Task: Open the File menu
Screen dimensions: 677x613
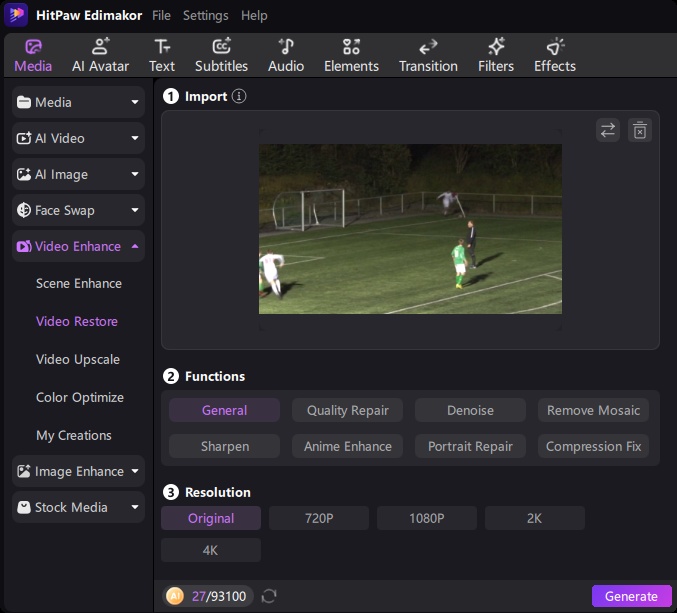Action: [161, 16]
